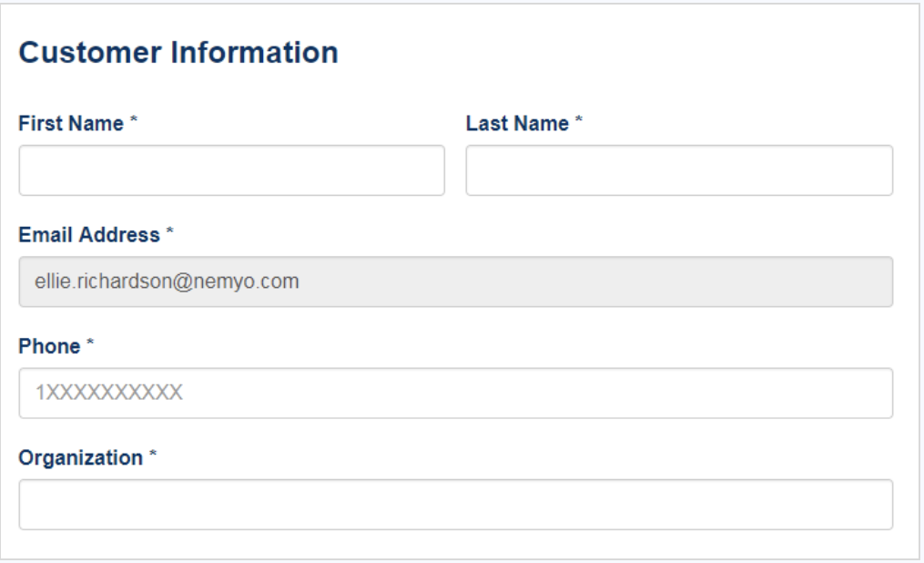The width and height of the screenshot is (924, 563).
Task: Focus the Organization text field
Action: [456, 505]
